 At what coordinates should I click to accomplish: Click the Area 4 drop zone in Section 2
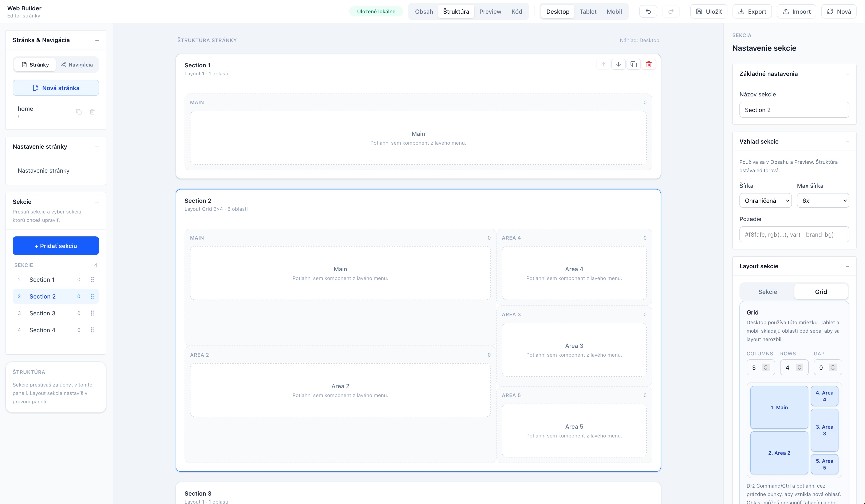574,273
